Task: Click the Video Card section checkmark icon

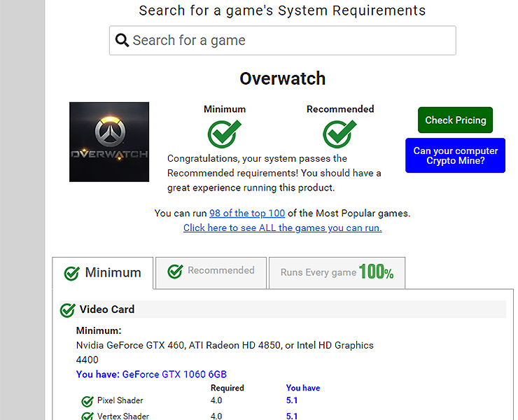Action: [68, 310]
